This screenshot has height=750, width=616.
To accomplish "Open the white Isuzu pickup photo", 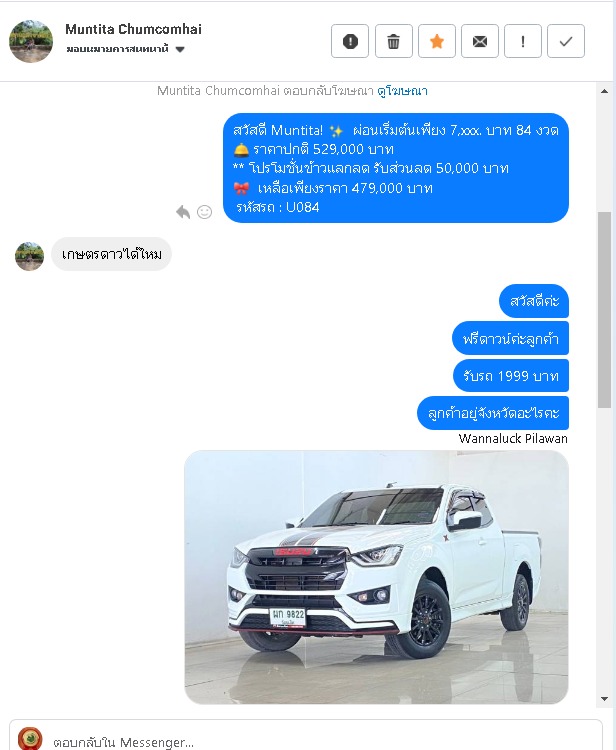I will click(376, 577).
